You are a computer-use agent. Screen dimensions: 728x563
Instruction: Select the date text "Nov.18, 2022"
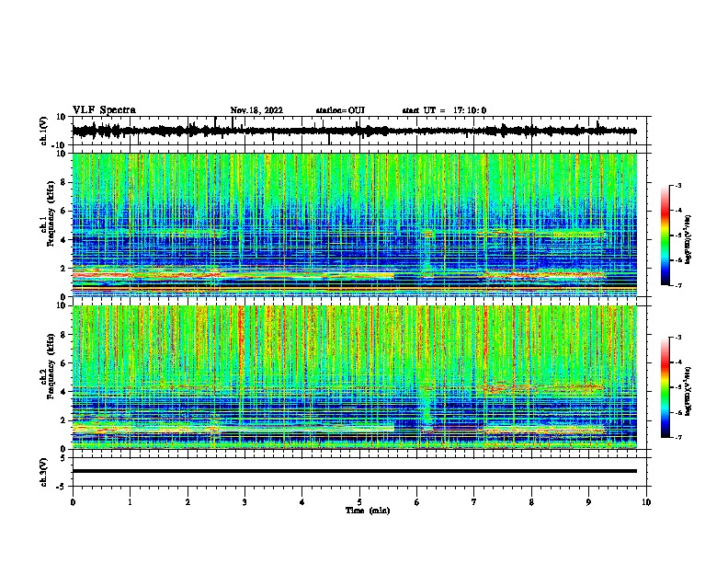tap(256, 110)
